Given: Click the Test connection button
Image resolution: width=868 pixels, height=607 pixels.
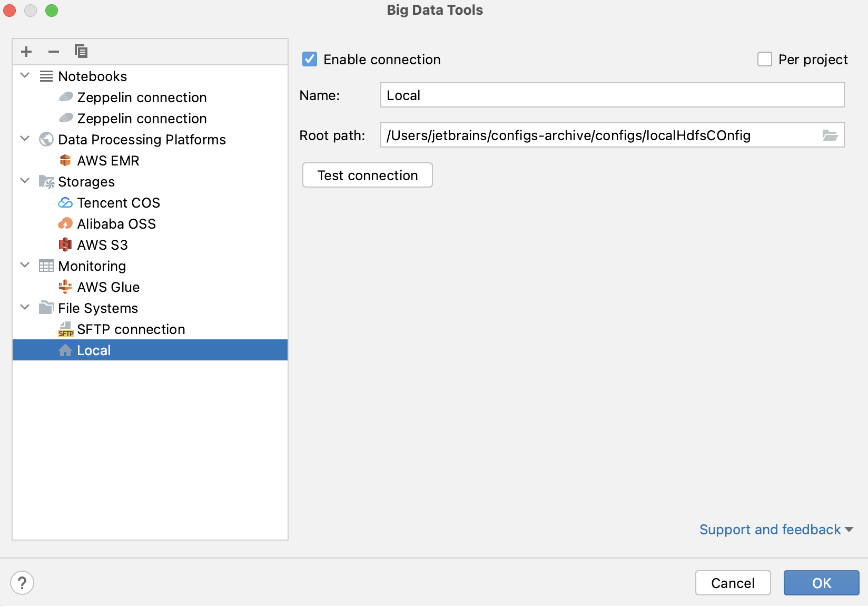Looking at the screenshot, I should pos(368,175).
